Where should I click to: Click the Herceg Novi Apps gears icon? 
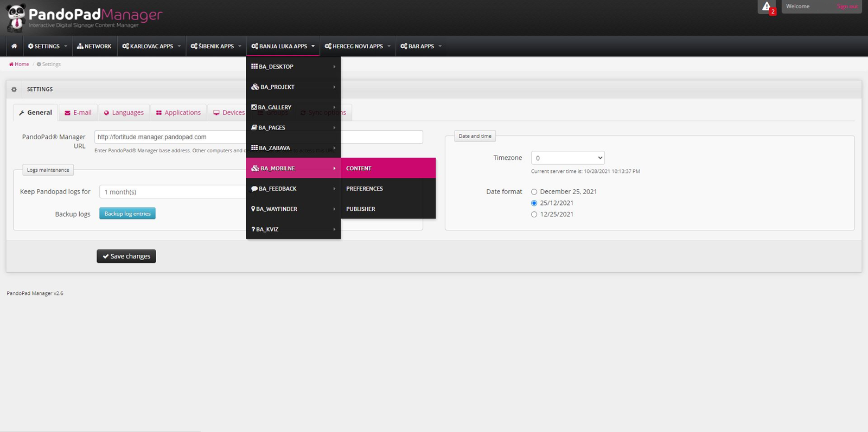tap(328, 46)
